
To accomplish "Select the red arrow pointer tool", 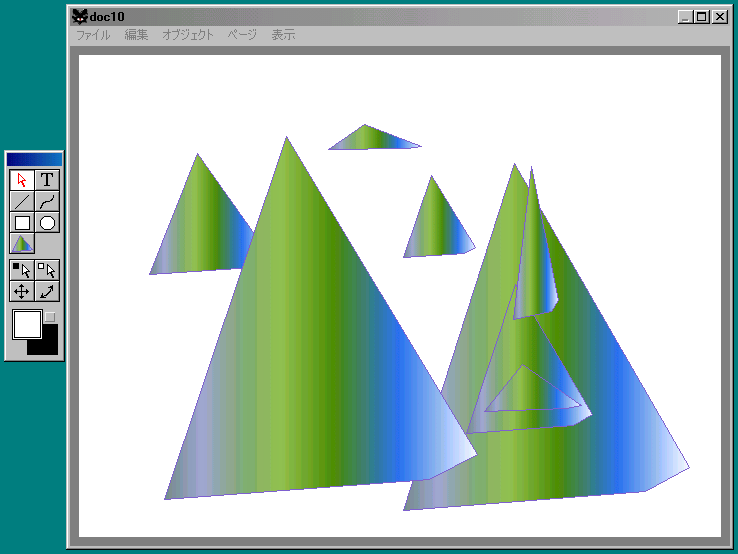I will pyautogui.click(x=22, y=180).
